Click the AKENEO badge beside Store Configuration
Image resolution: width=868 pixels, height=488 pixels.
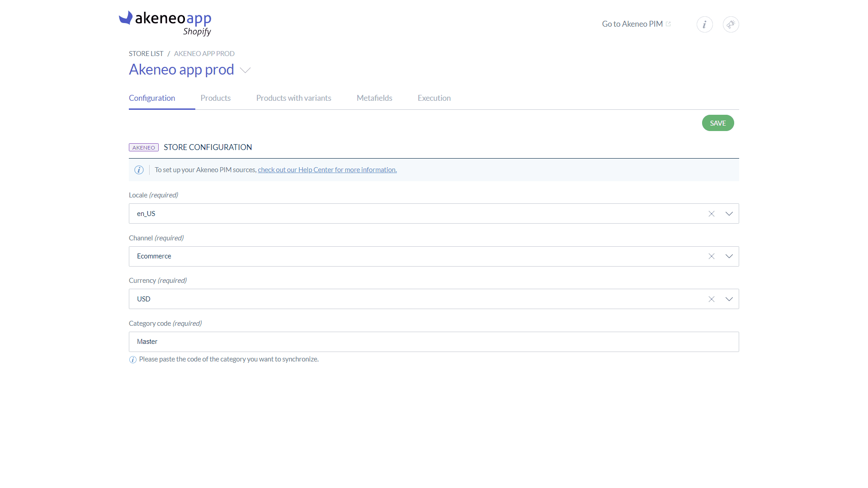[143, 147]
